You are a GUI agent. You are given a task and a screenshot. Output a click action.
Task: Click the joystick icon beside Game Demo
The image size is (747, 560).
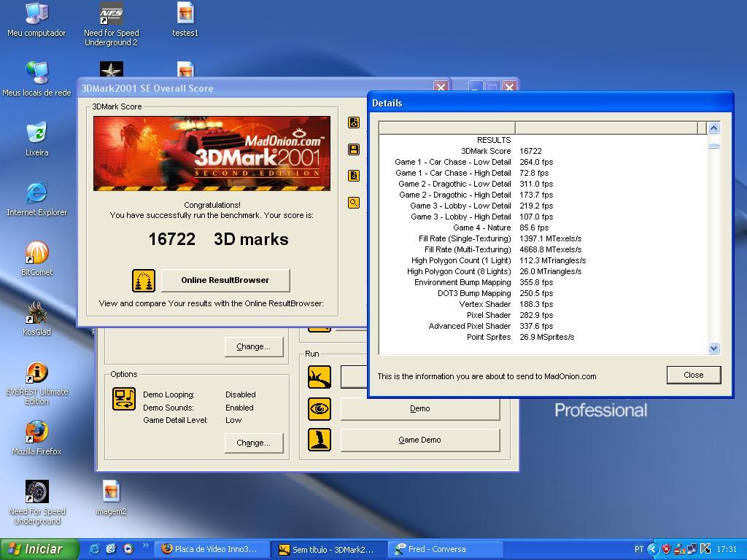[320, 440]
